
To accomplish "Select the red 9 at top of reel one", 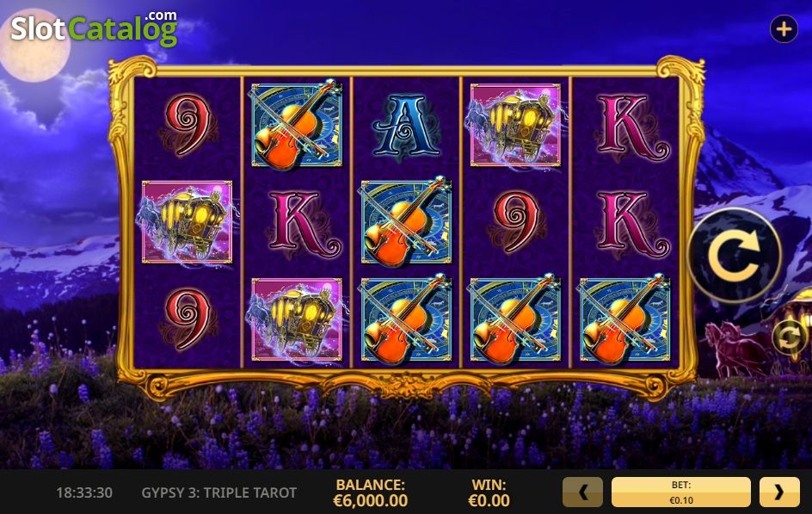I will coord(188,124).
